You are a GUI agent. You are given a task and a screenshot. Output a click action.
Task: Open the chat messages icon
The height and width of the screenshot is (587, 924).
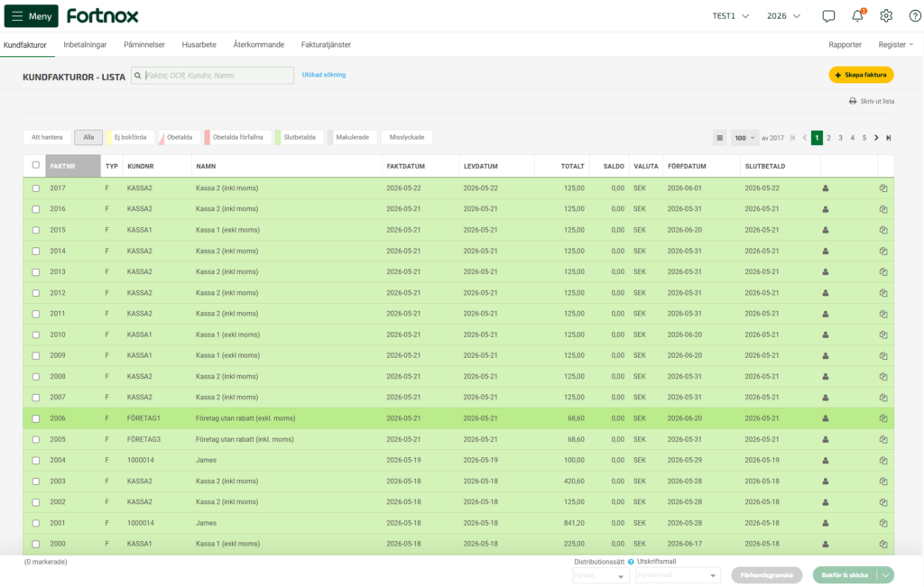click(828, 16)
